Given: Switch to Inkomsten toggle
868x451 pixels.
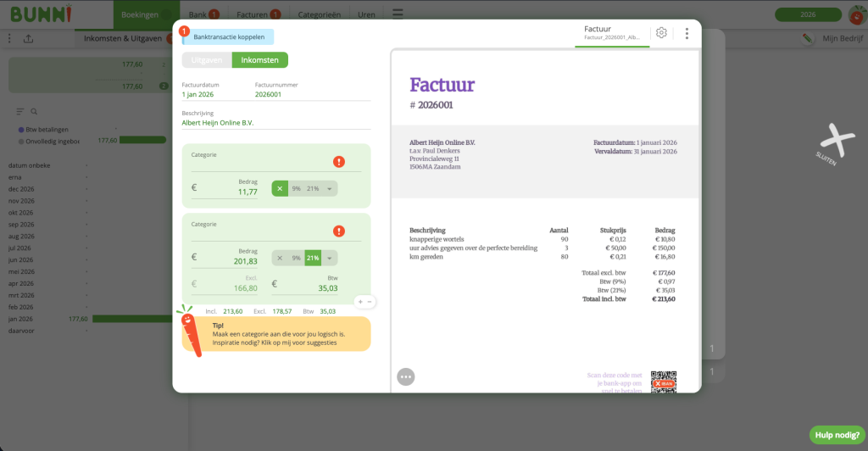Looking at the screenshot, I should [259, 59].
